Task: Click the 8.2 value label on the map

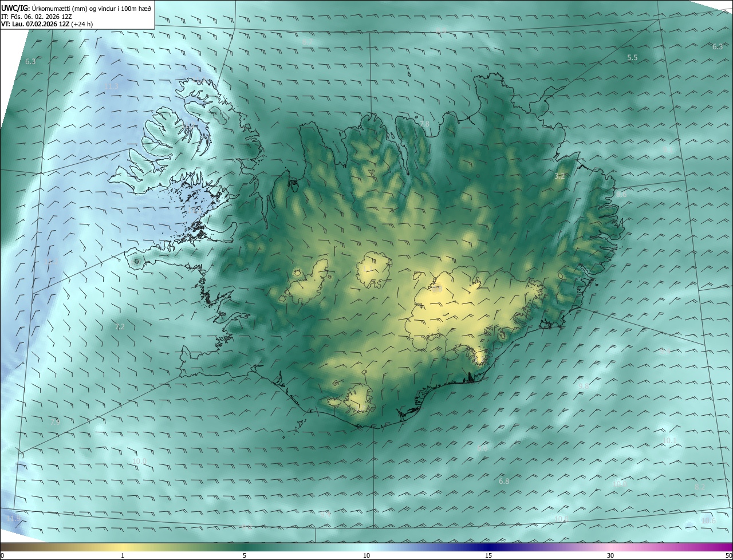Action: point(700,487)
